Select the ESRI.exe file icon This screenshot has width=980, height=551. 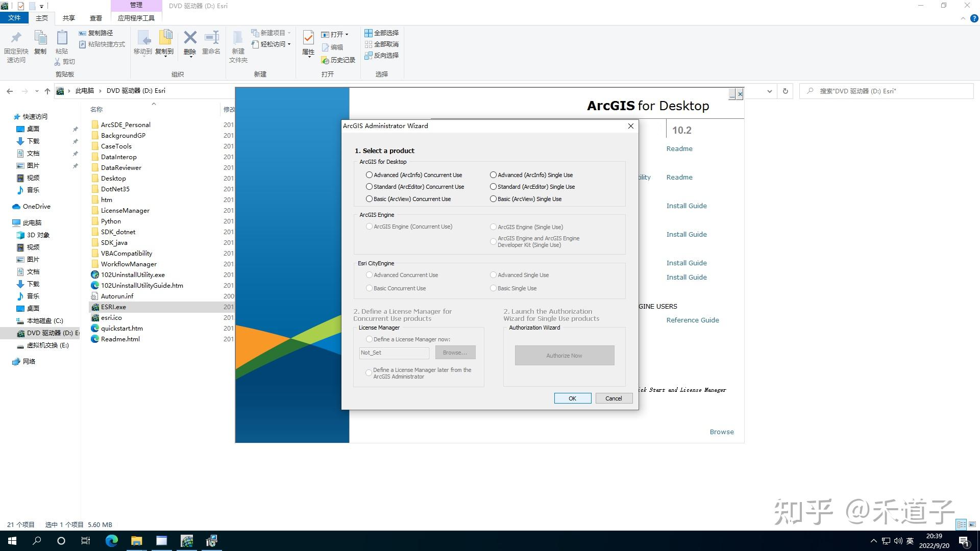click(95, 307)
